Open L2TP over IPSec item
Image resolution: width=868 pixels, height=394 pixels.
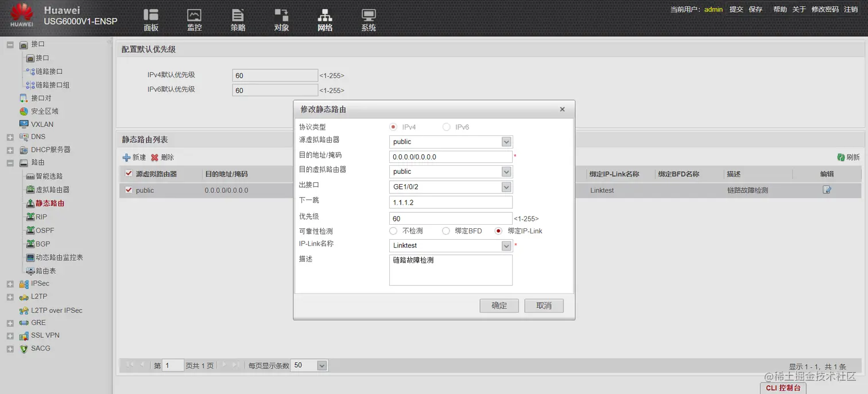(56, 310)
